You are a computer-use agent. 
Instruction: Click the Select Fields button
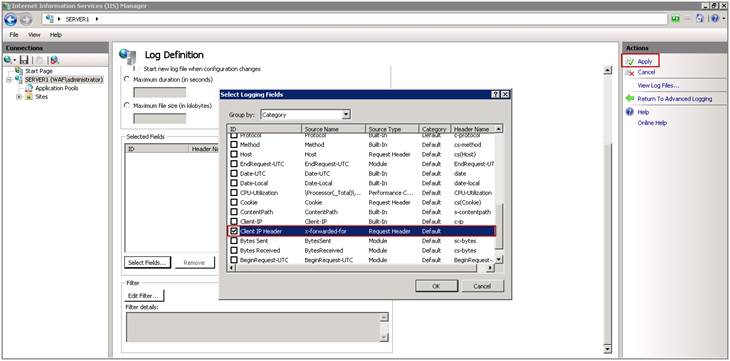pos(148,263)
